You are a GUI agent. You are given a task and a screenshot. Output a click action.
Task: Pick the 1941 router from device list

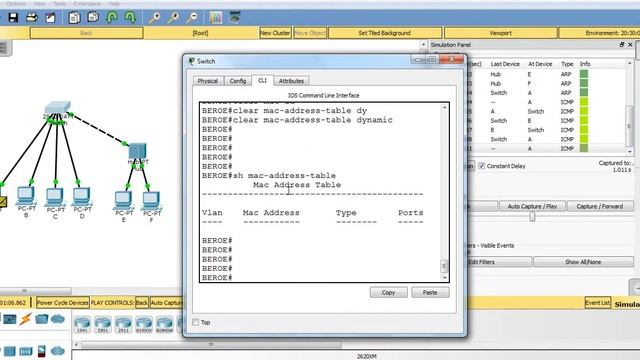click(82, 324)
